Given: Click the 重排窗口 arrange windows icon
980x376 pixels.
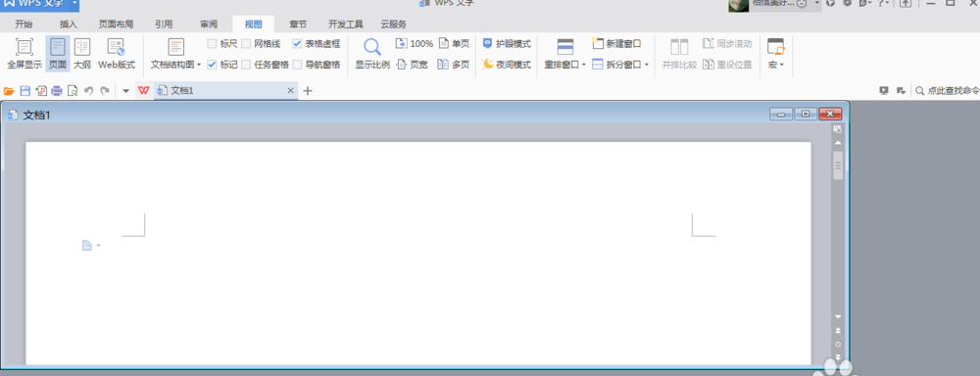Looking at the screenshot, I should (565, 47).
